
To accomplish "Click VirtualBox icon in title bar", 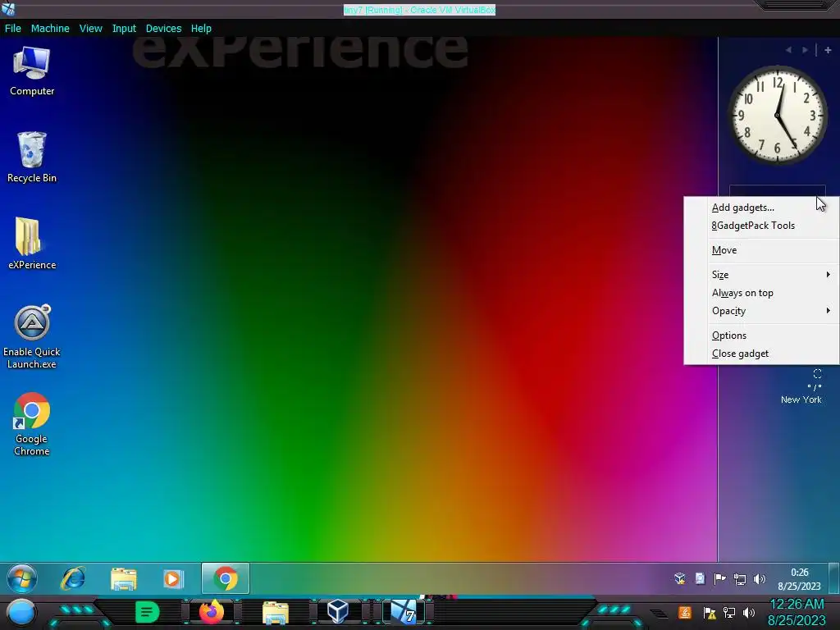I will click(x=8, y=8).
